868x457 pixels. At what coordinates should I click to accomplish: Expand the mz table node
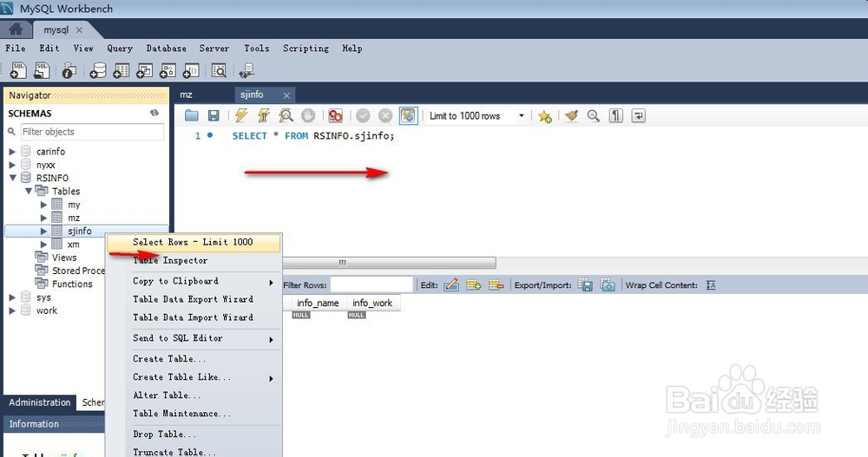pyautogui.click(x=43, y=218)
